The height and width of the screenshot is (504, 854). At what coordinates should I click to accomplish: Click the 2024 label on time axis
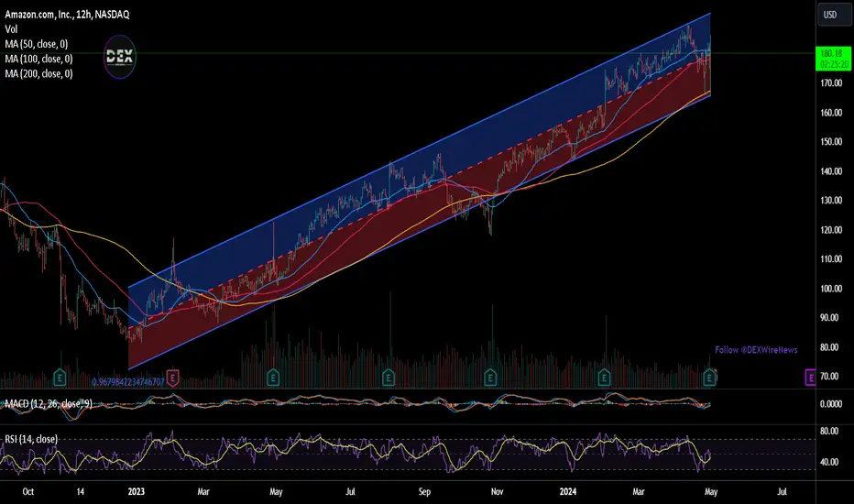568,491
